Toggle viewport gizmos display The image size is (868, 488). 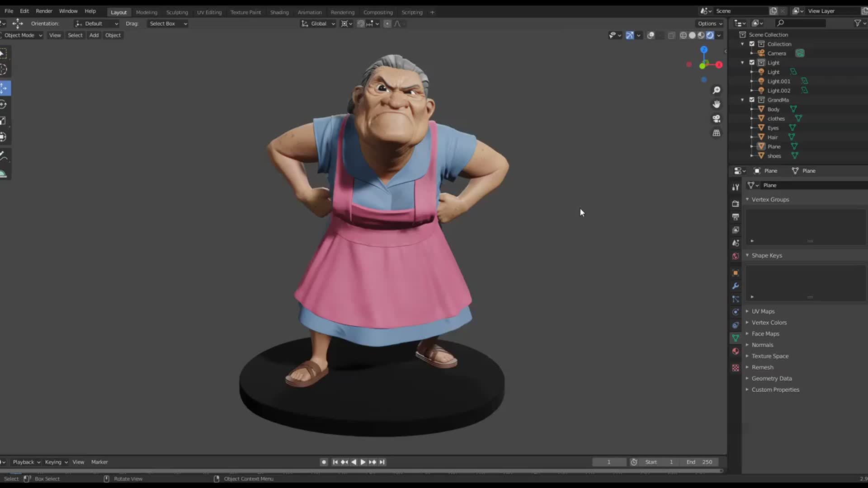pos(630,35)
